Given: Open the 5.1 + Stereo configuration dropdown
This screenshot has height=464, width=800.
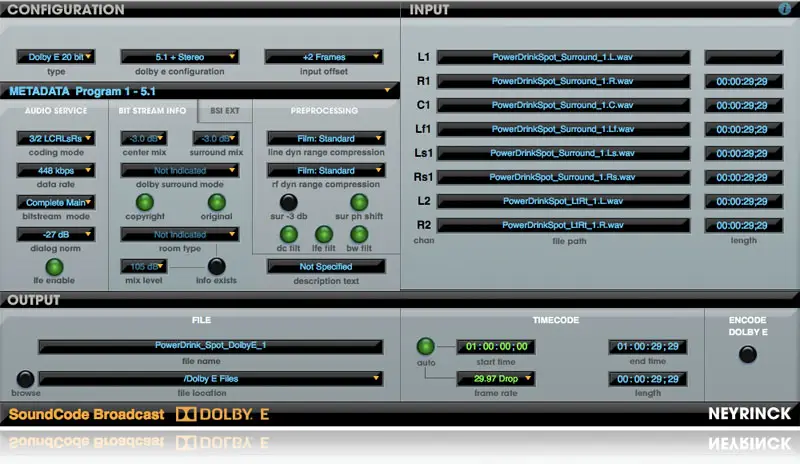Looking at the screenshot, I should point(180,57).
